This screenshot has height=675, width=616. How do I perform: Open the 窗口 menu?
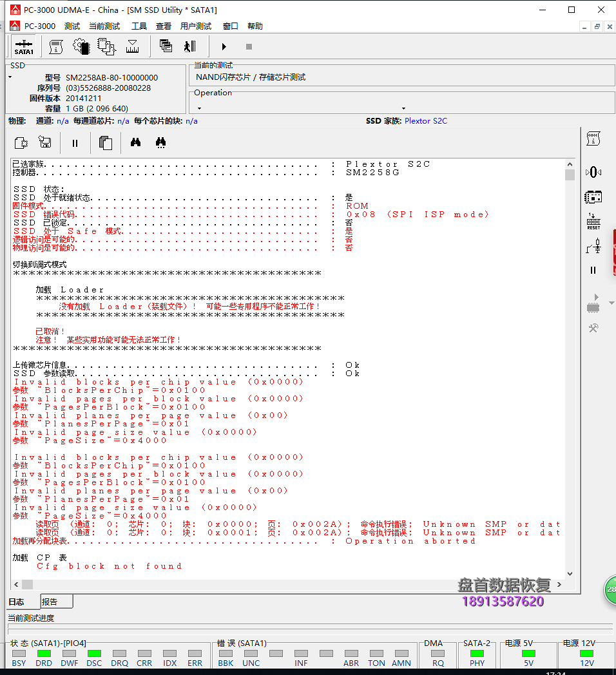[231, 26]
